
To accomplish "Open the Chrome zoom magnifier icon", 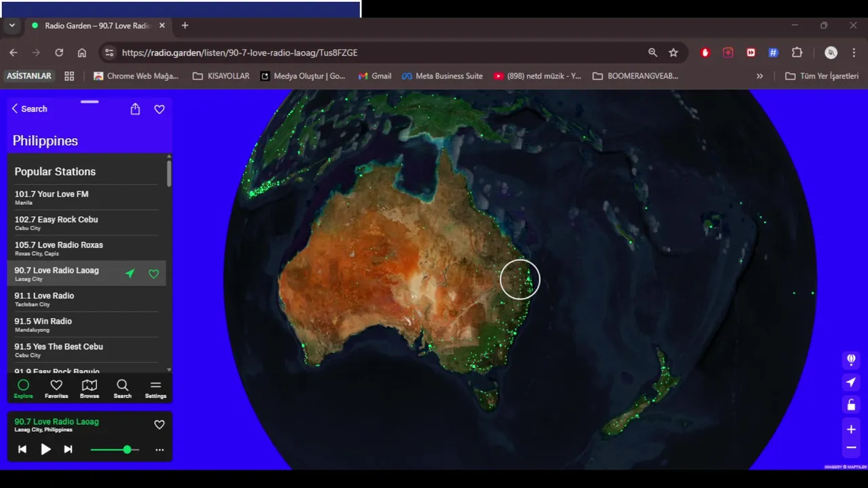I will click(x=652, y=53).
